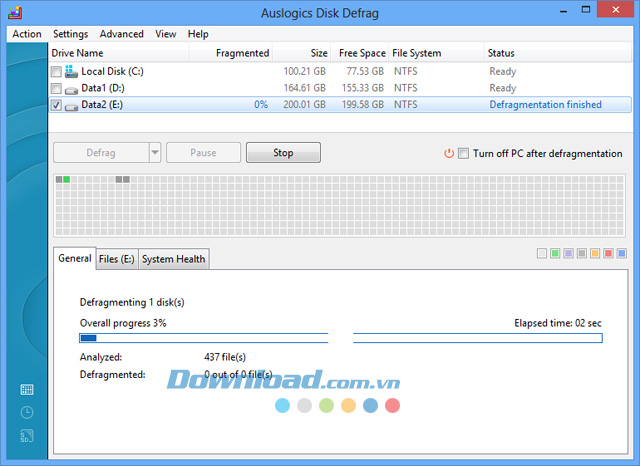Sort by the File System column header
The height and width of the screenshot is (466, 640).
(x=436, y=53)
